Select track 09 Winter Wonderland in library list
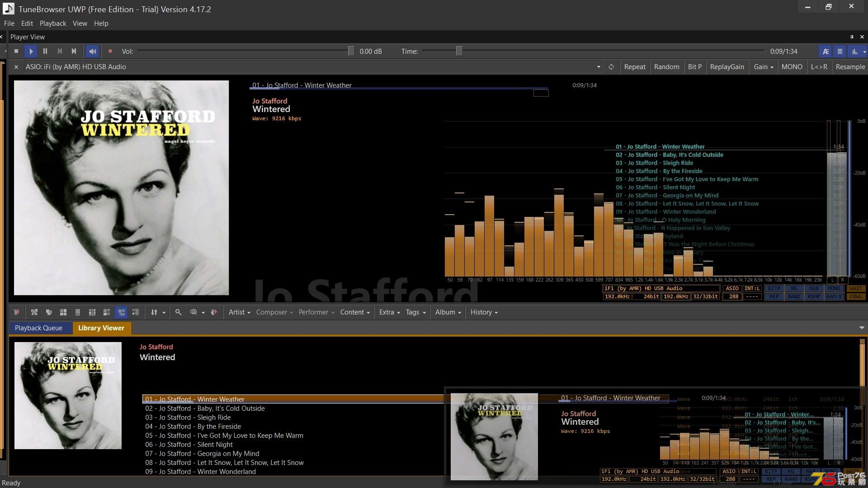 (200, 472)
